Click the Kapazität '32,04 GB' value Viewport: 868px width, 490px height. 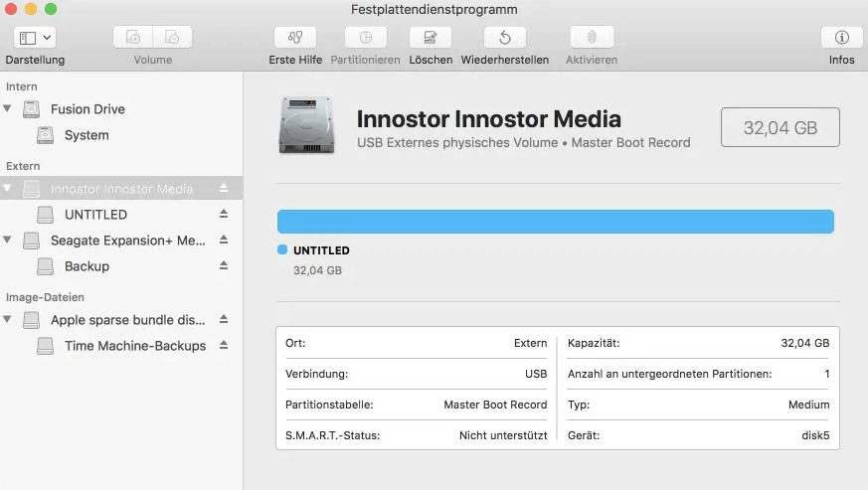tap(805, 343)
